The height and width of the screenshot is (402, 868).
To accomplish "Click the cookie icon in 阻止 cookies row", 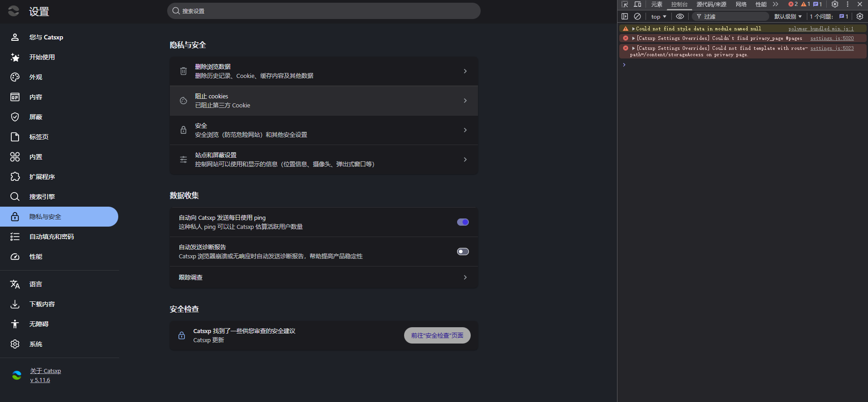I will click(183, 101).
